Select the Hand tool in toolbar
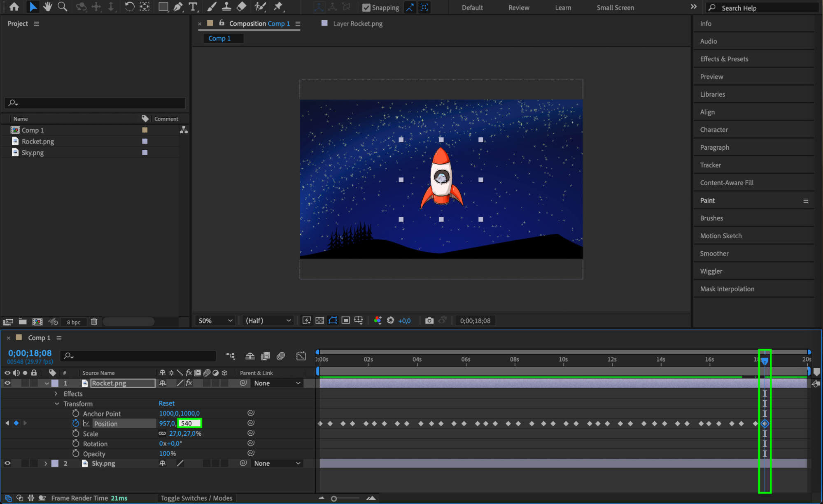 click(x=48, y=7)
